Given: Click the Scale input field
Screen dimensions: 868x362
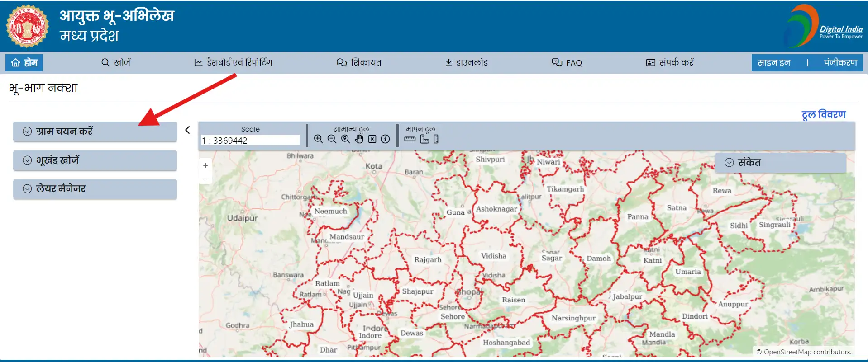Looking at the screenshot, I should 250,141.
